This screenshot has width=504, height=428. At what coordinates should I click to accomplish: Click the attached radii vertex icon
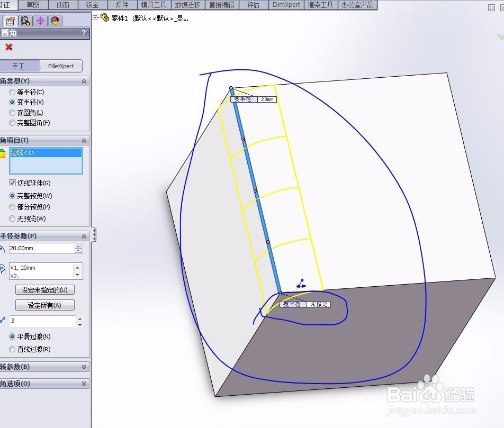point(3,269)
